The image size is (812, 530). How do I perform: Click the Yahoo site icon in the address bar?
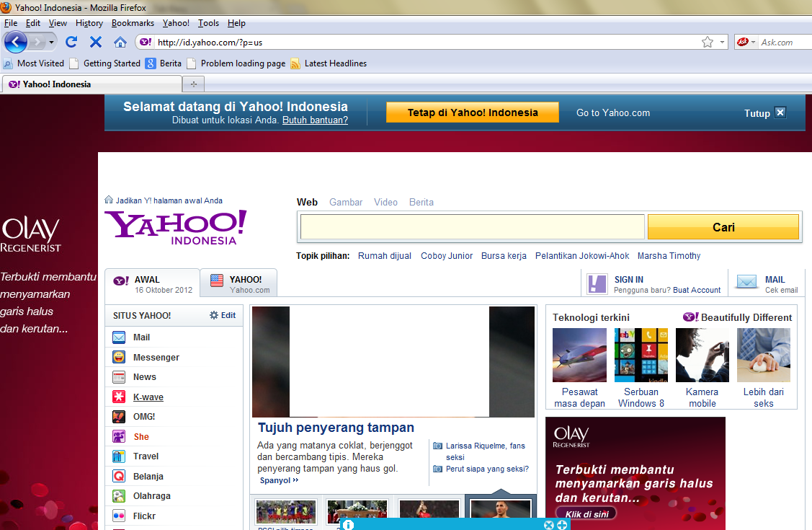click(x=146, y=42)
